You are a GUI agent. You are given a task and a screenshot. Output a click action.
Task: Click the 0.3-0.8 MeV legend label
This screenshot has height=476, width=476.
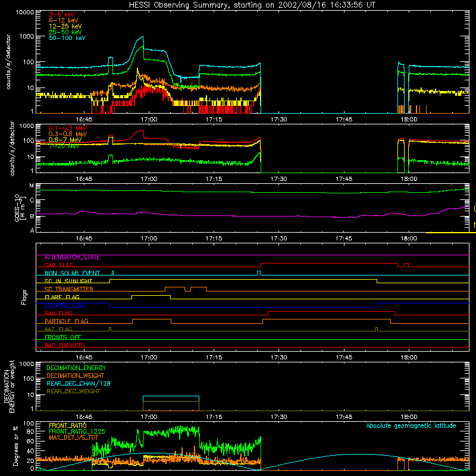[68, 134]
